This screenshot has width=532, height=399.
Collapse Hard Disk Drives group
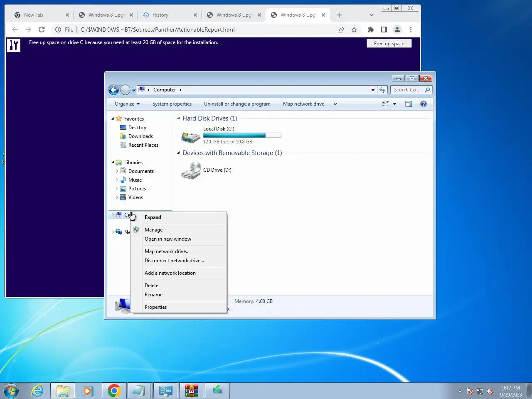(x=179, y=118)
